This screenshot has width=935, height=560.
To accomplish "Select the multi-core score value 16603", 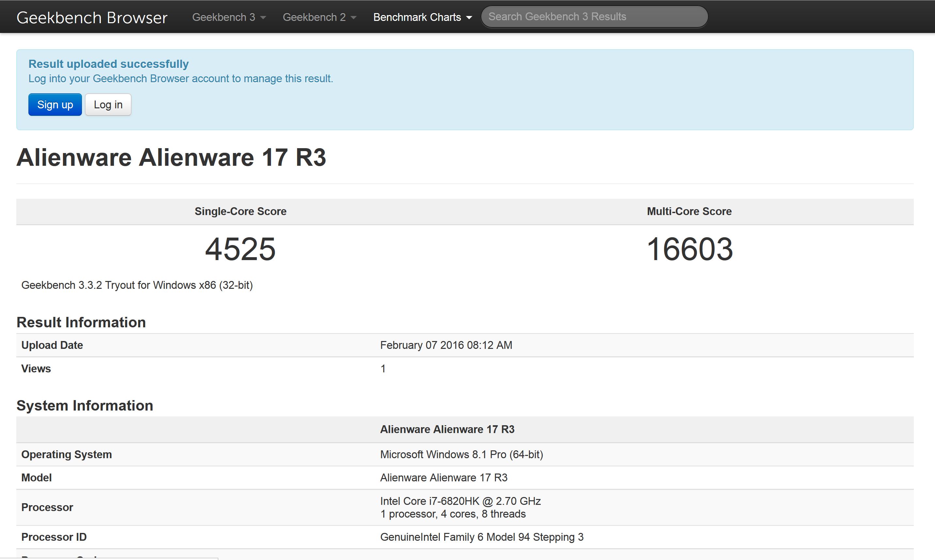I will pyautogui.click(x=689, y=249).
